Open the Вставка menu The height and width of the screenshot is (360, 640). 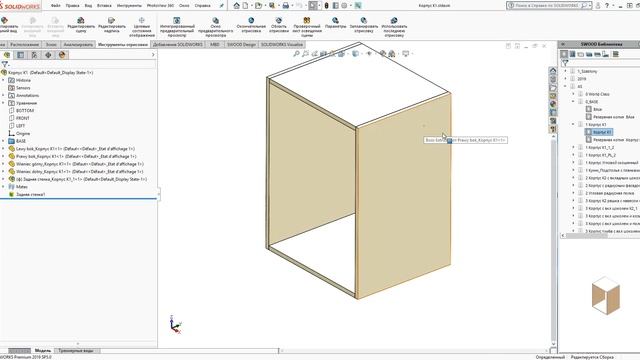click(x=104, y=6)
